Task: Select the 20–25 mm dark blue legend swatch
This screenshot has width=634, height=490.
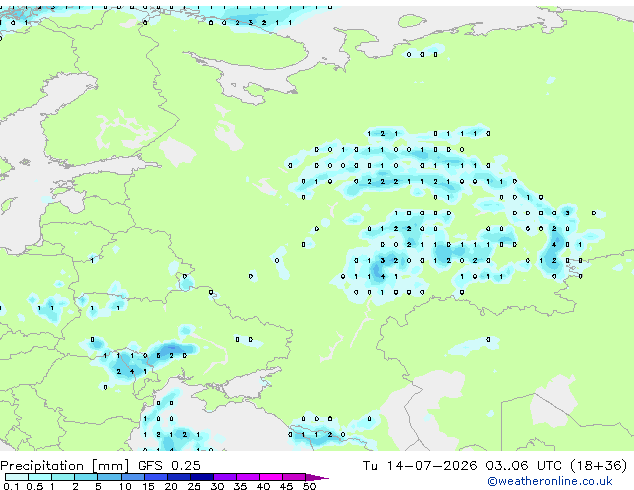Action: point(179,477)
